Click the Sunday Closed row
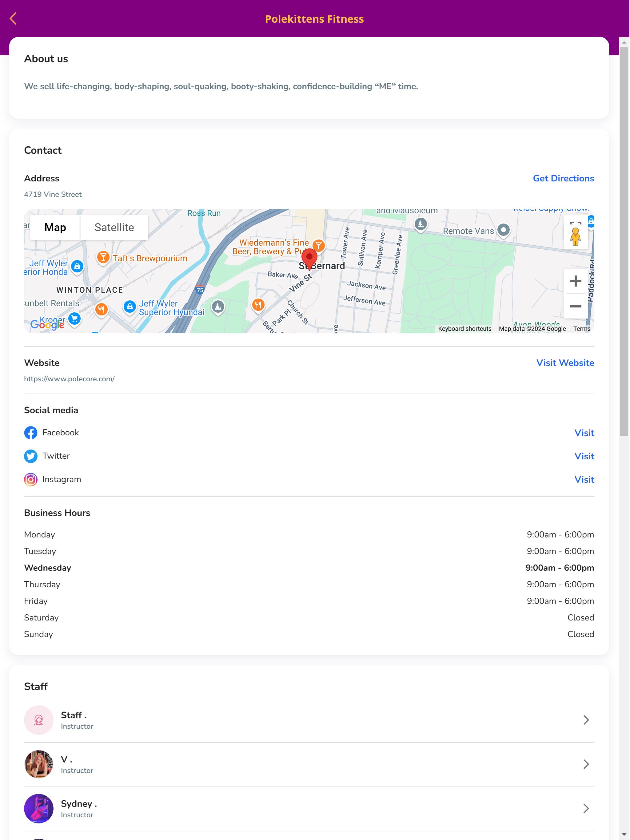 309,634
